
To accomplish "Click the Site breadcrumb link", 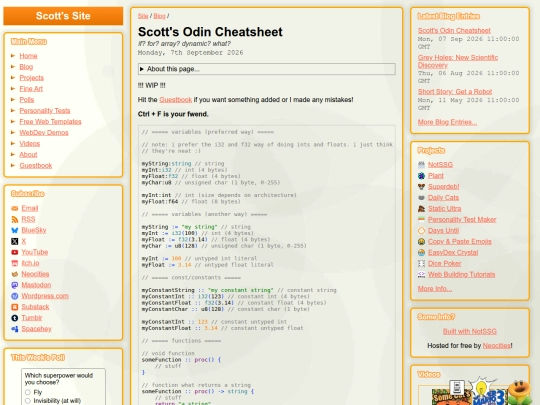I will [x=143, y=16].
